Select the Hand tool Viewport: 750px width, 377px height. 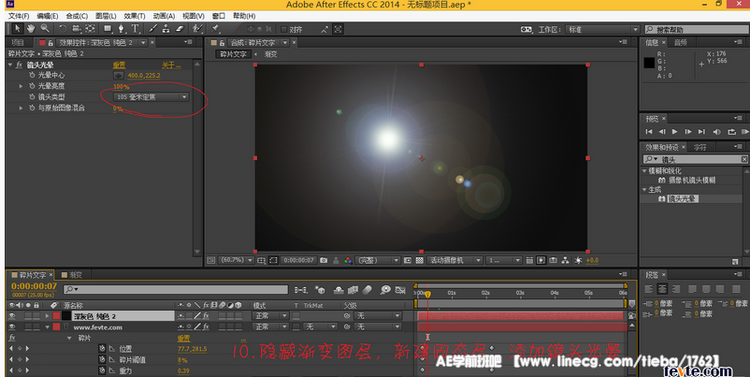click(x=31, y=29)
